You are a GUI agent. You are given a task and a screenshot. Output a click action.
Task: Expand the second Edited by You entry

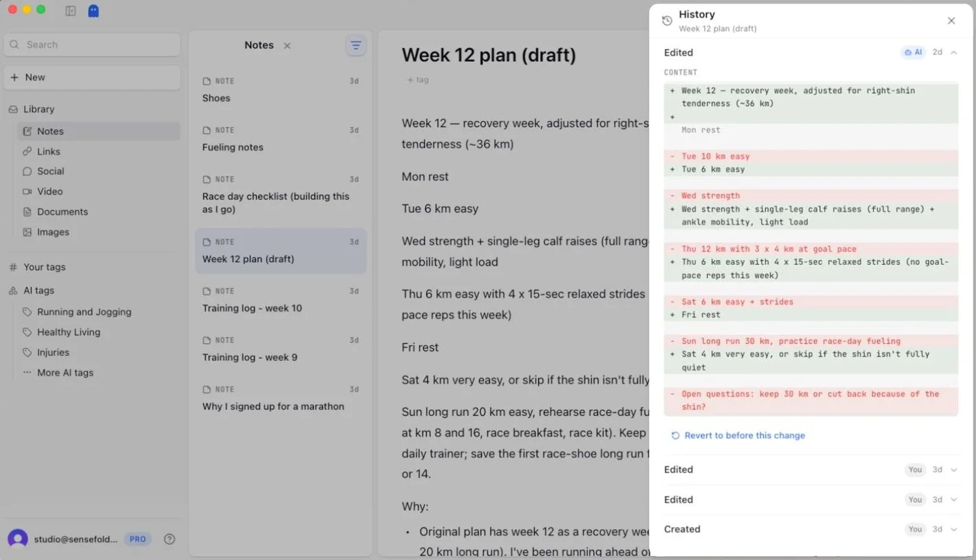pos(811,500)
